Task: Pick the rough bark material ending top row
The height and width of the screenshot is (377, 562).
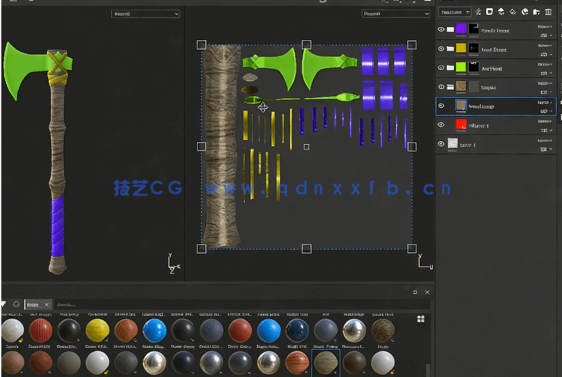Action: pos(383,330)
